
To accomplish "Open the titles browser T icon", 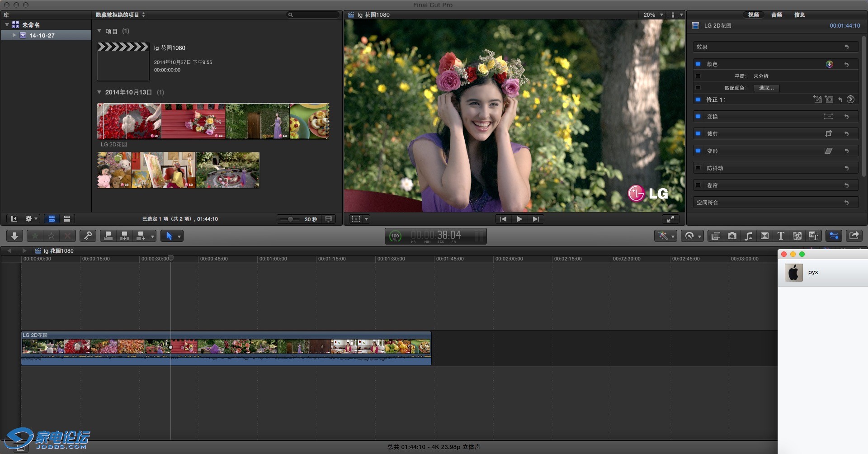I will click(781, 236).
